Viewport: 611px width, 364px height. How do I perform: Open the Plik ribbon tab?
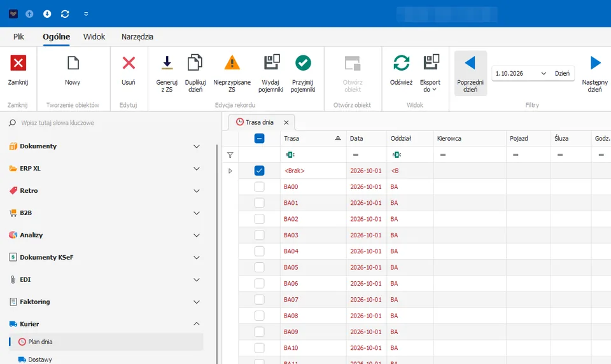pos(18,37)
